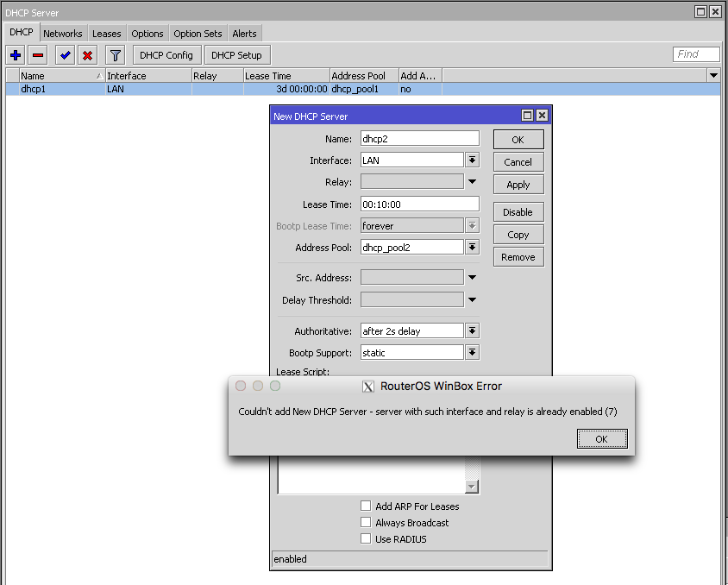Expand the Delay Threshold field
This screenshot has height=585, width=728.
point(472,299)
